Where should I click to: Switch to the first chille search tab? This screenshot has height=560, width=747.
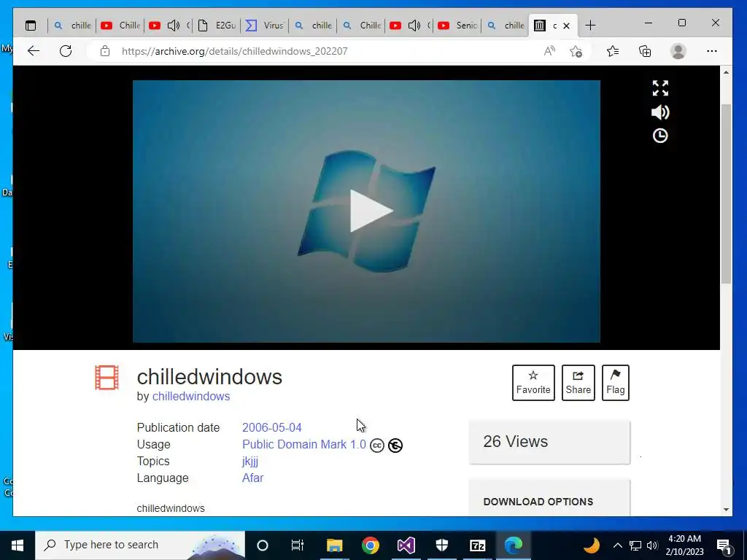pyautogui.click(x=72, y=26)
